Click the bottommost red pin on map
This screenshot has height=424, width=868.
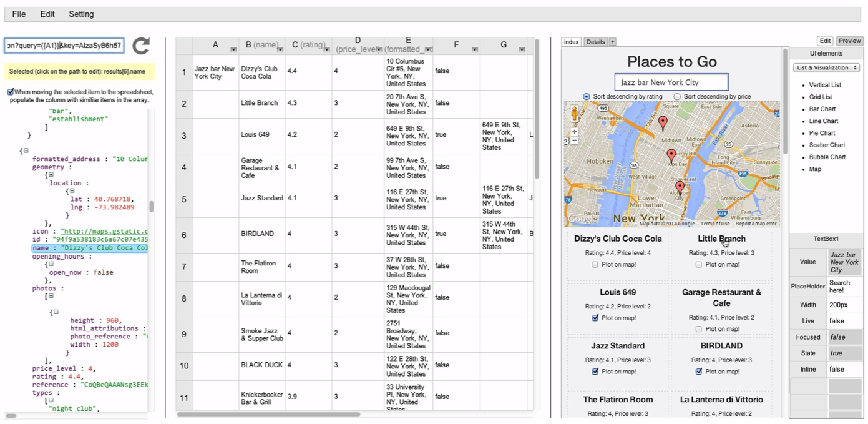680,187
